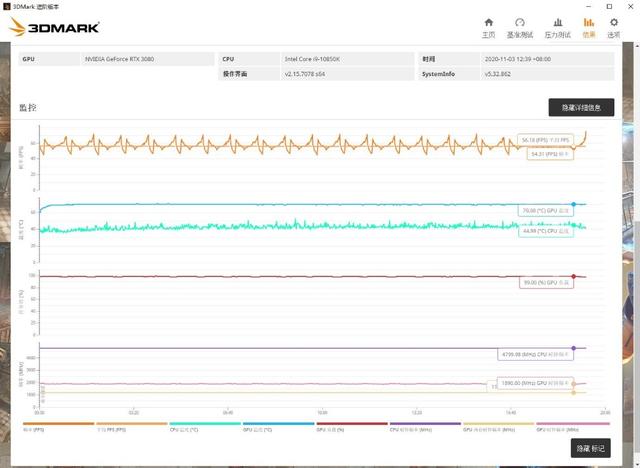
Task: Toggle the CPU 温度 (°C) legend series
Action: tap(205, 427)
